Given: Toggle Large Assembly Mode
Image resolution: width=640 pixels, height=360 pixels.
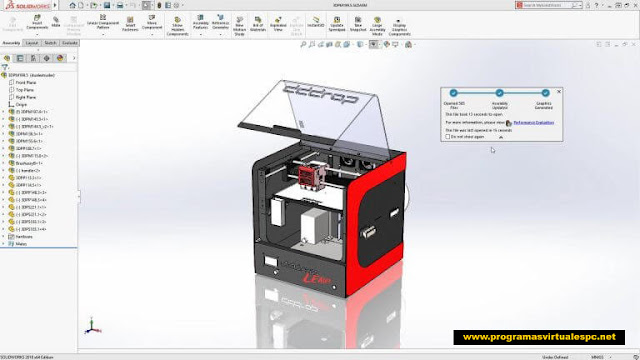Looking at the screenshot, I should pos(378,26).
